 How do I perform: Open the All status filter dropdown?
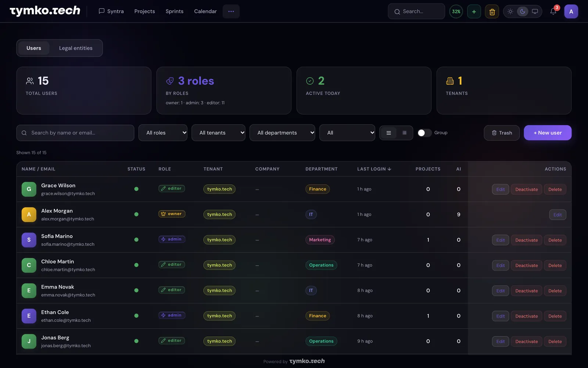pyautogui.click(x=347, y=133)
